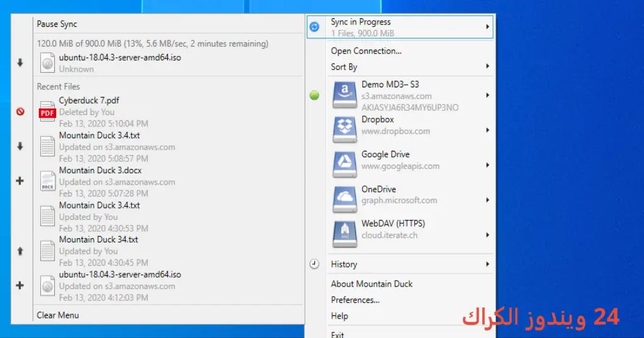Click the blue sync-in-progress status icon

314,26
